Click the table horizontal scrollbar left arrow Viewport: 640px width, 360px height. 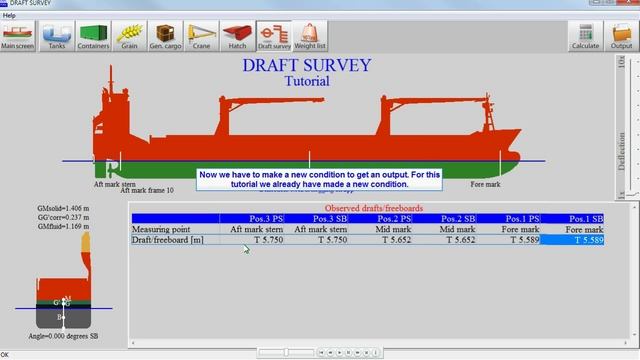click(133, 343)
